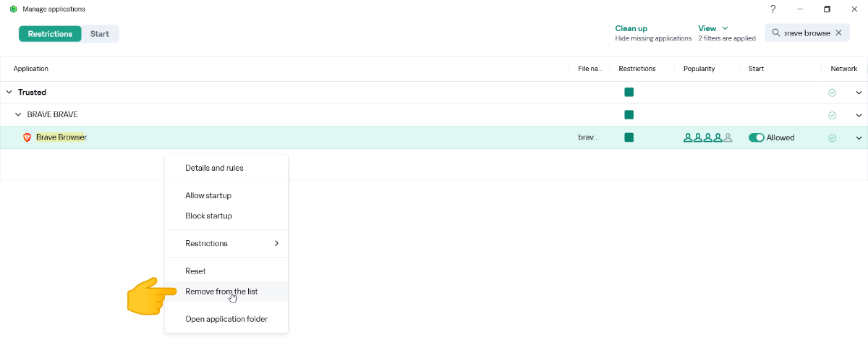This screenshot has height=348, width=868.
Task: Choose Open application folder
Action: (226, 319)
